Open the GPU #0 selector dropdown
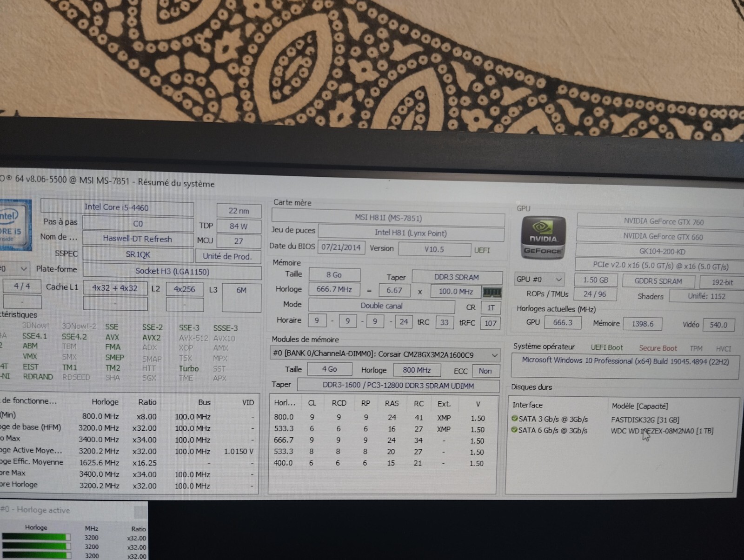This screenshot has height=560, width=744. pos(539,280)
